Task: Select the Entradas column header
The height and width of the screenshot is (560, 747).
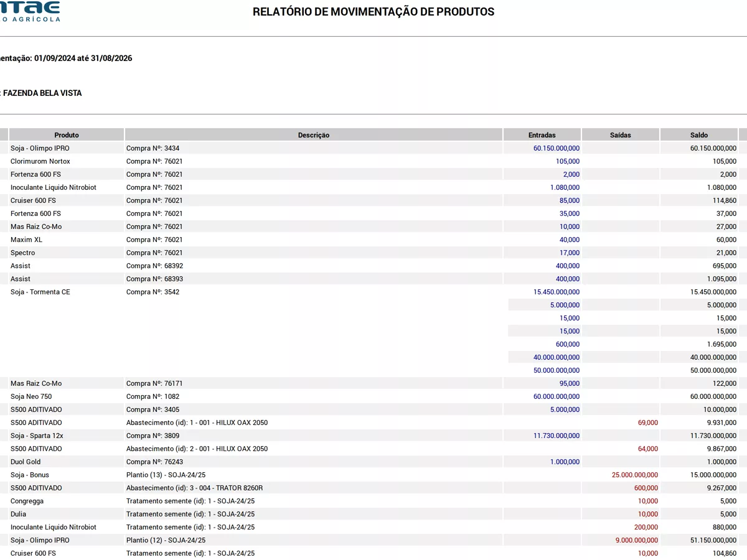Action: coord(542,135)
